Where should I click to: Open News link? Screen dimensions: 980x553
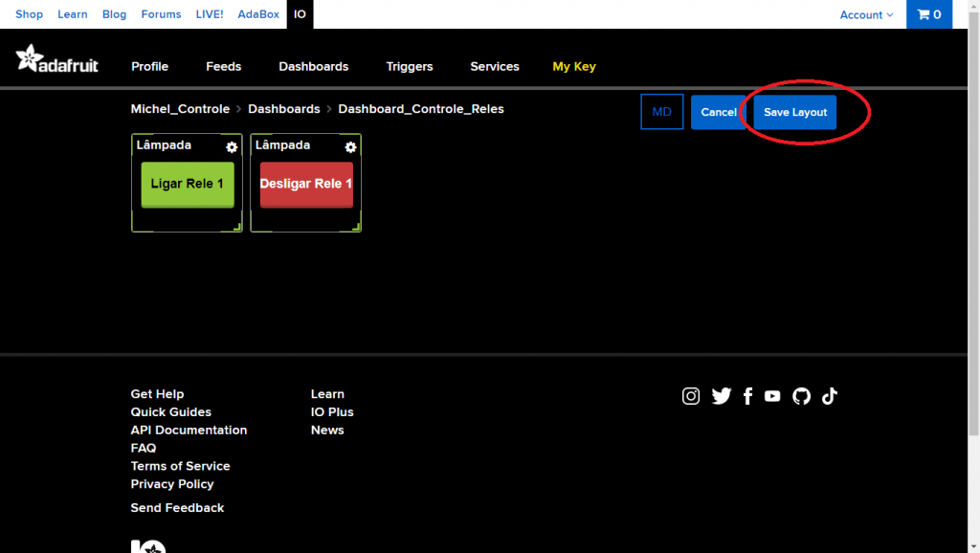click(327, 430)
